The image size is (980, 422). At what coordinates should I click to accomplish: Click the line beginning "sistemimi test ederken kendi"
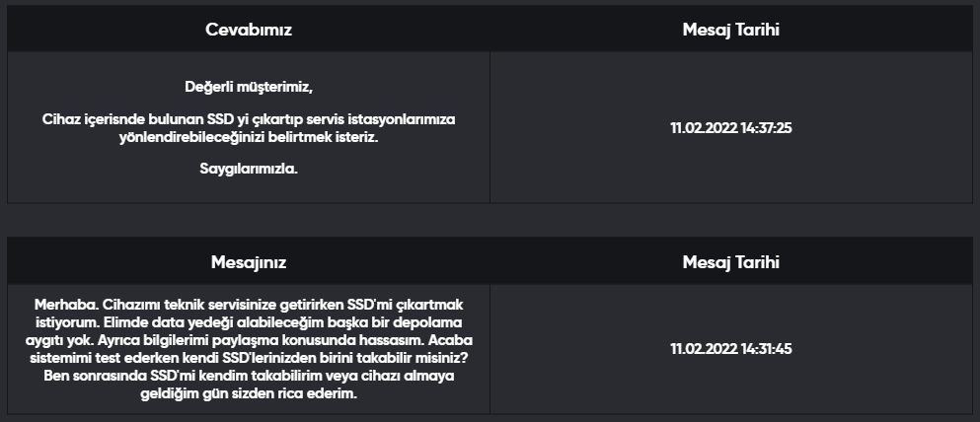coord(249,358)
